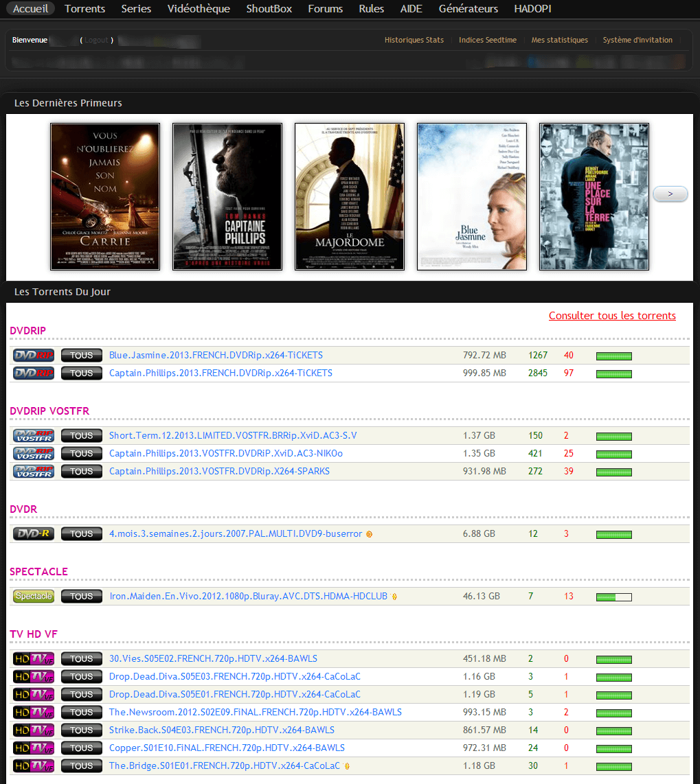
Task: Click the Blue Jasmine poster
Action: (x=472, y=196)
